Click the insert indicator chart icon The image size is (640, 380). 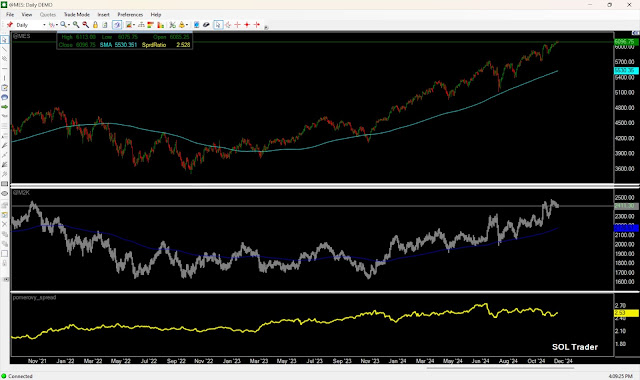point(129,25)
